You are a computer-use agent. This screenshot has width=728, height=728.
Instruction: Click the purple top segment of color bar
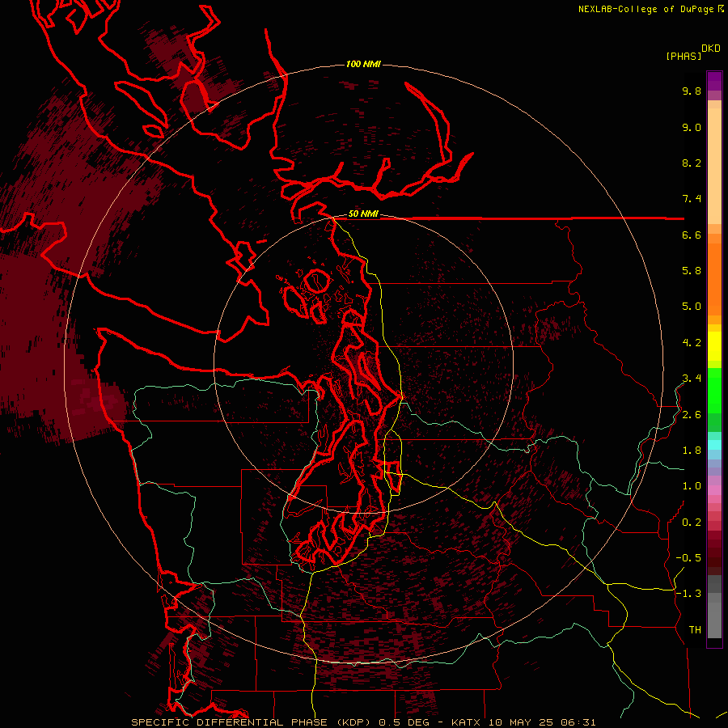click(x=714, y=81)
